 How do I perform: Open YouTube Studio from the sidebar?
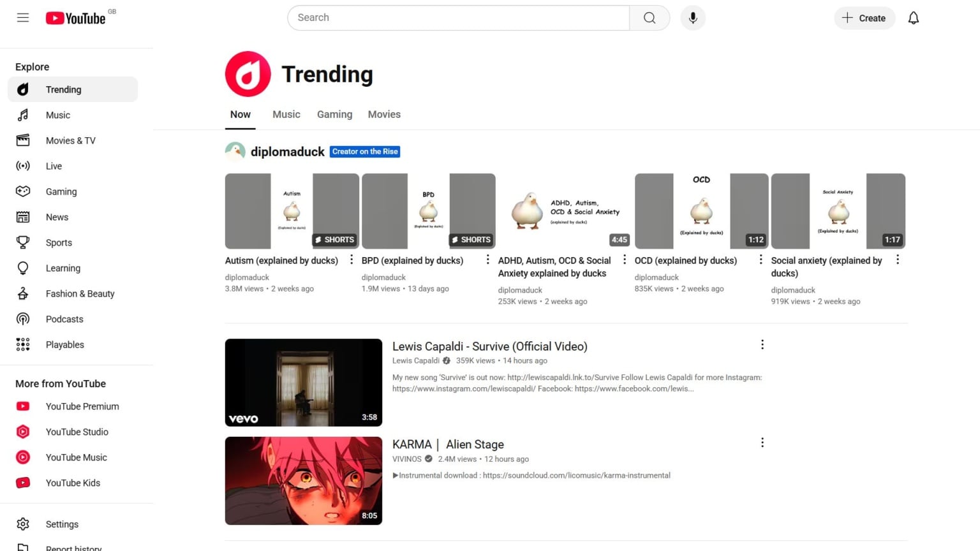tap(77, 432)
